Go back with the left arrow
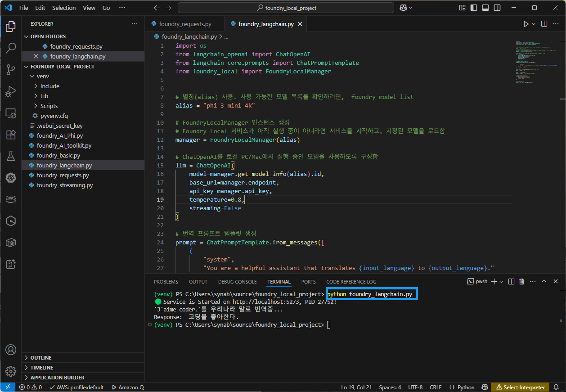 tap(157, 8)
